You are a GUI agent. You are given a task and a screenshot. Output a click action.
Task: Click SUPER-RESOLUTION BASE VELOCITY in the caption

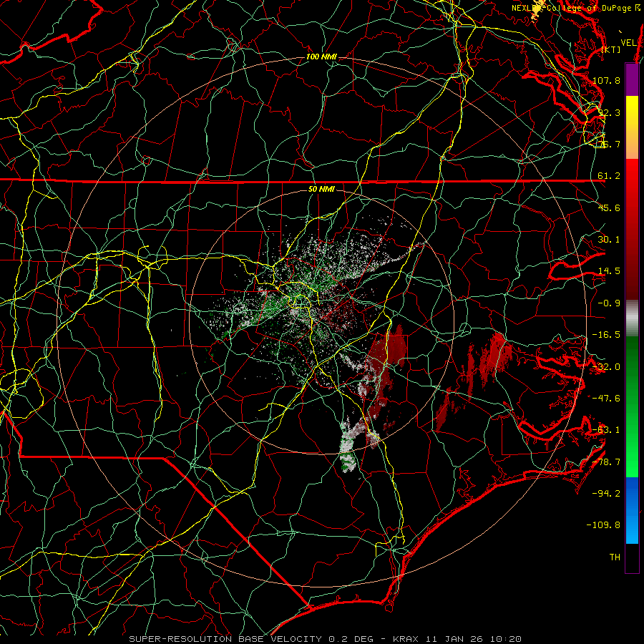[225, 639]
